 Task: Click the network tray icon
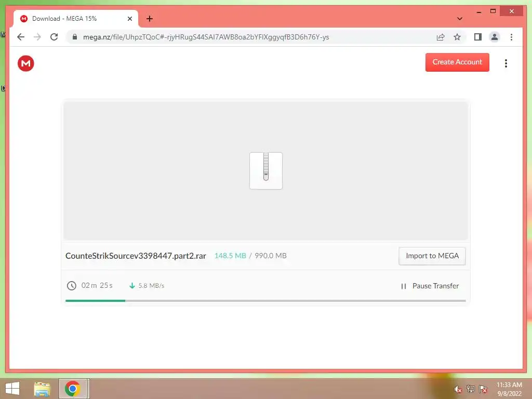coord(470,389)
